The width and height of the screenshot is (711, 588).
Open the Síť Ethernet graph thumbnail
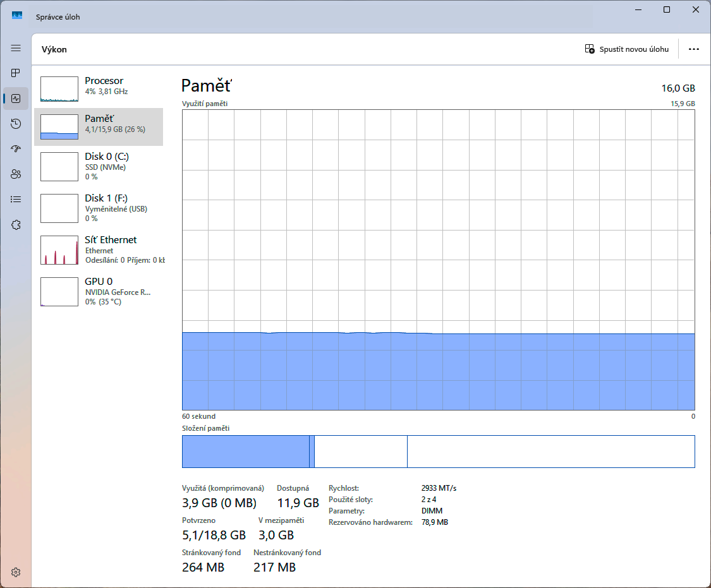coord(59,250)
